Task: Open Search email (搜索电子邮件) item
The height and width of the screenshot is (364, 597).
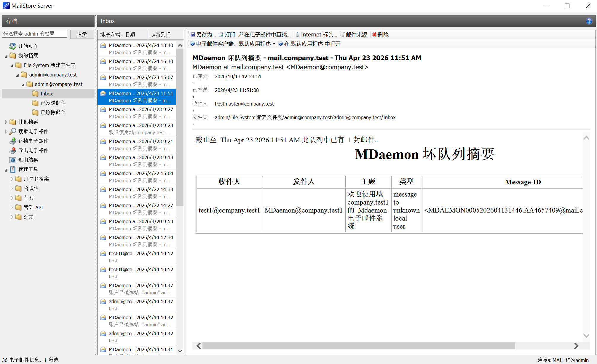Action: click(29, 131)
